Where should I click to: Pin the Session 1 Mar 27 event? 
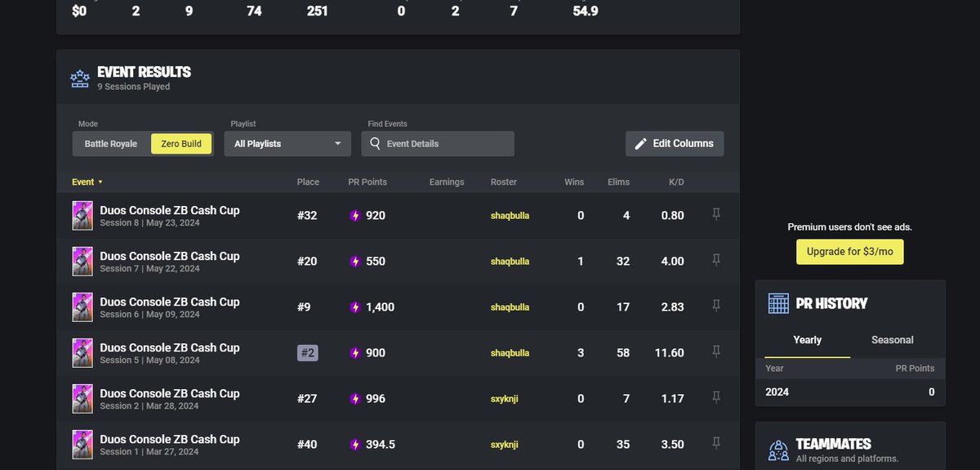click(x=716, y=444)
